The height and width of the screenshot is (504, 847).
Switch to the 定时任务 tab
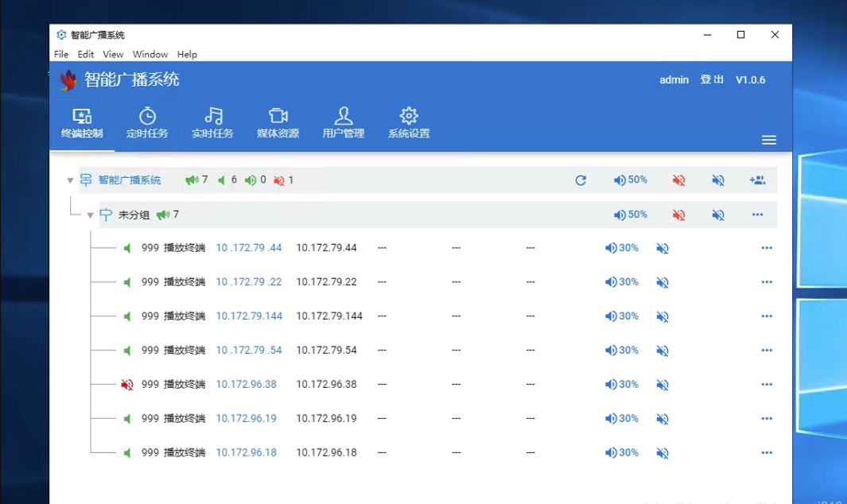click(x=147, y=124)
